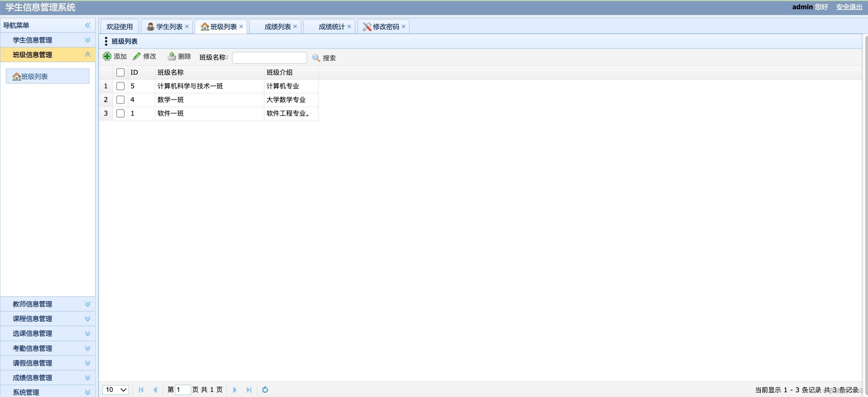
Task: Check the select-all checkbox in table header
Action: click(x=120, y=72)
